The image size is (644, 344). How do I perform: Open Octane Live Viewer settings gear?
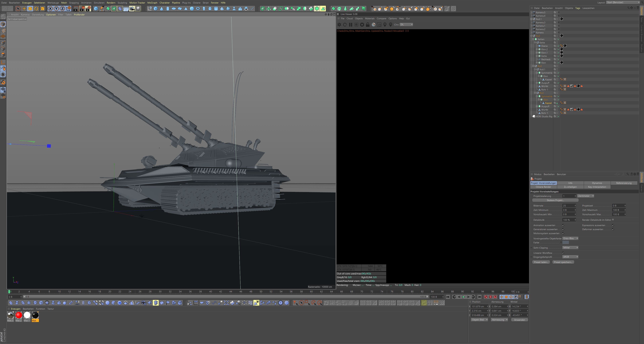(362, 24)
